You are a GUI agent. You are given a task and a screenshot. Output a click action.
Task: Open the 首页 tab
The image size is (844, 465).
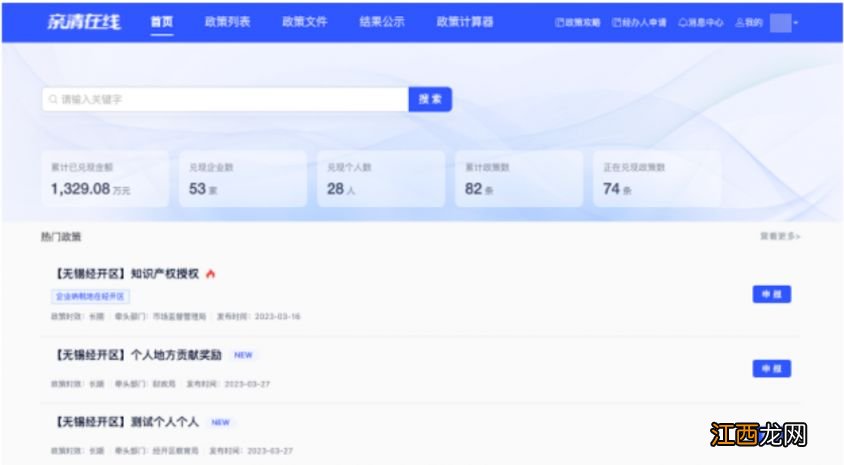tap(161, 22)
